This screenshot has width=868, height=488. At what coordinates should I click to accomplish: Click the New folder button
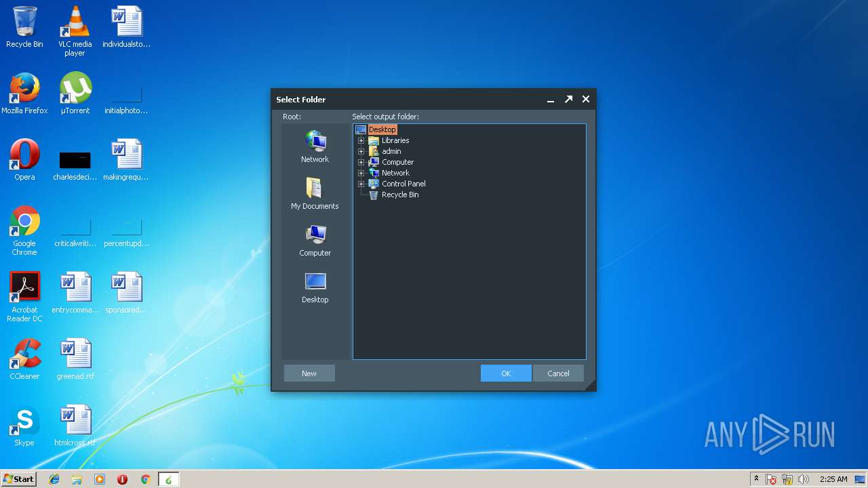pos(309,373)
